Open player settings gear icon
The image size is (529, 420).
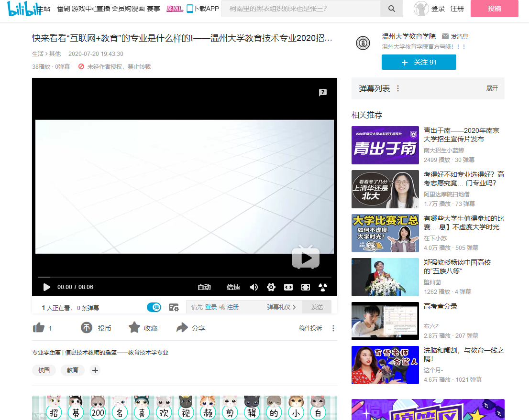coord(271,287)
